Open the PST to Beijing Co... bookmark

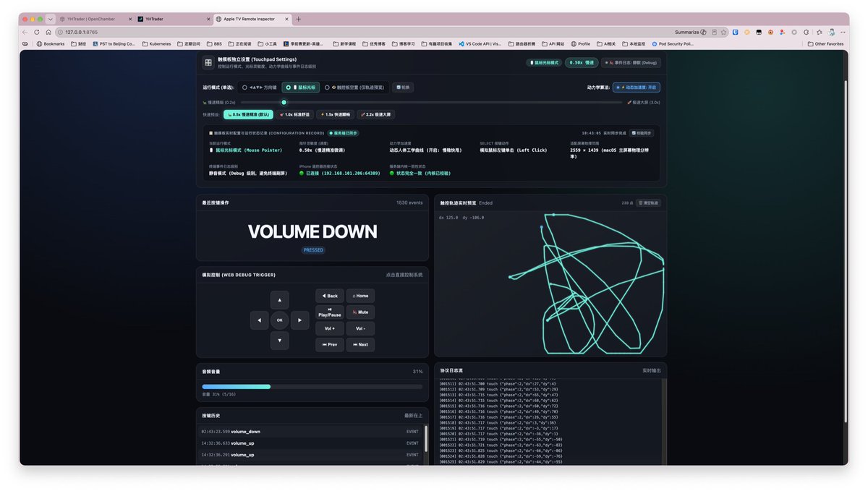point(113,43)
